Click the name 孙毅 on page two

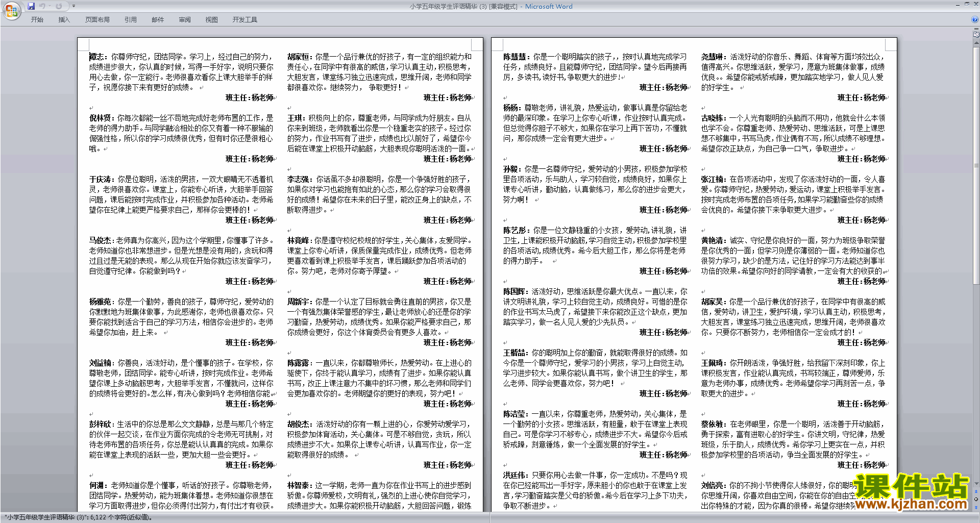[511, 169]
